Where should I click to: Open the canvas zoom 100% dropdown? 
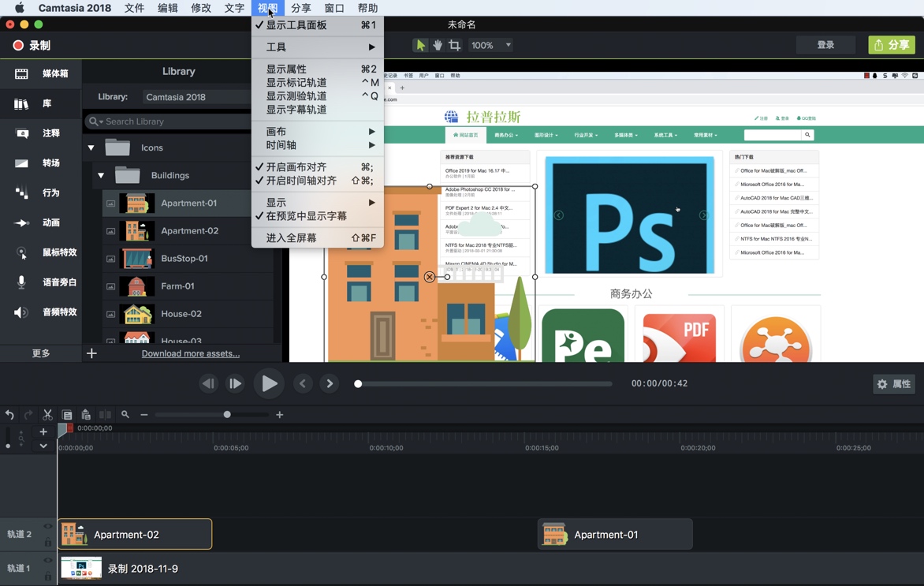(x=489, y=45)
